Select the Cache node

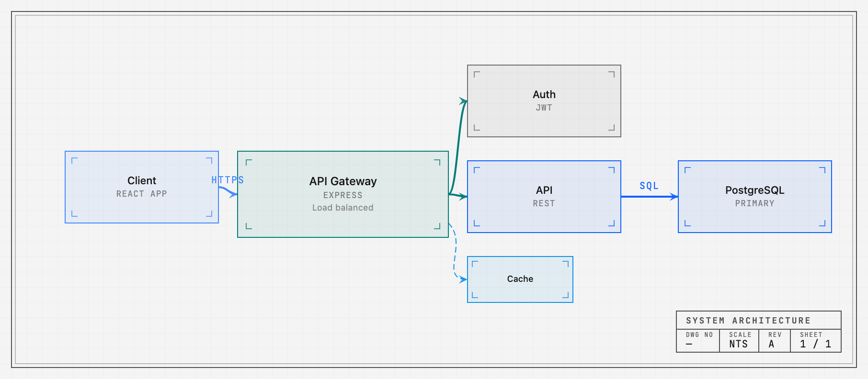520,279
